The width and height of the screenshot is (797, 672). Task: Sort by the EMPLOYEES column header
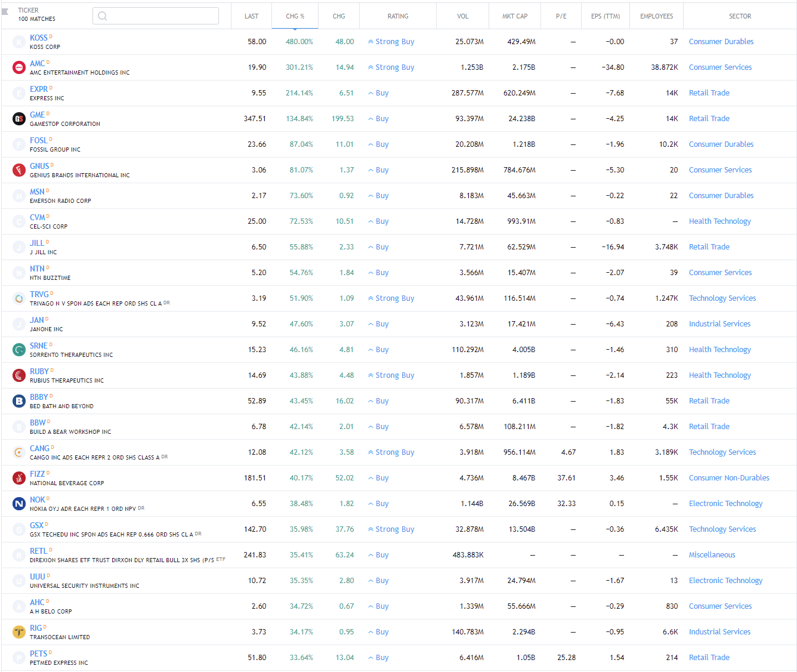click(x=656, y=16)
